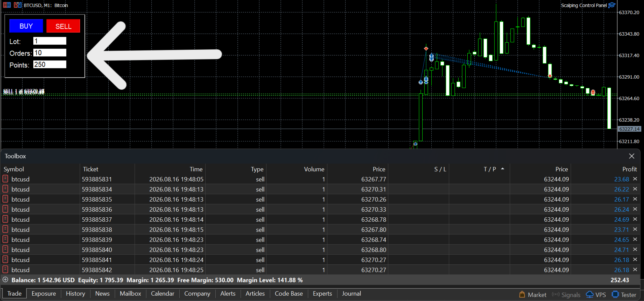Click the chart type icon before BTCUSD title

17,5
